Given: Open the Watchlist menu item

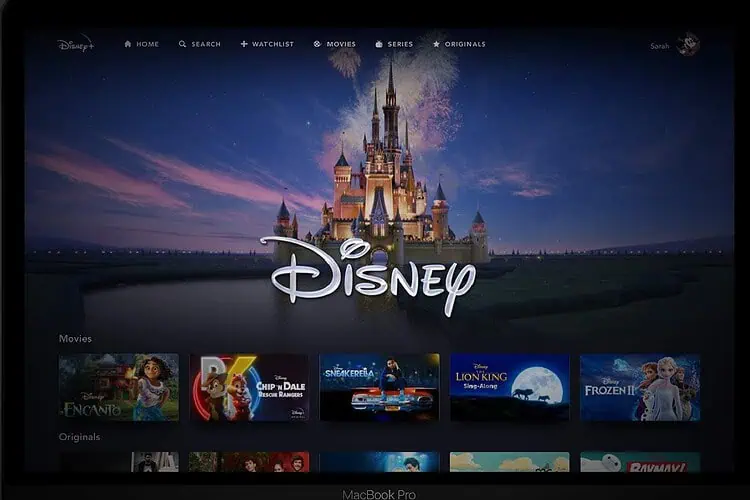Looking at the screenshot, I should pos(274,44).
